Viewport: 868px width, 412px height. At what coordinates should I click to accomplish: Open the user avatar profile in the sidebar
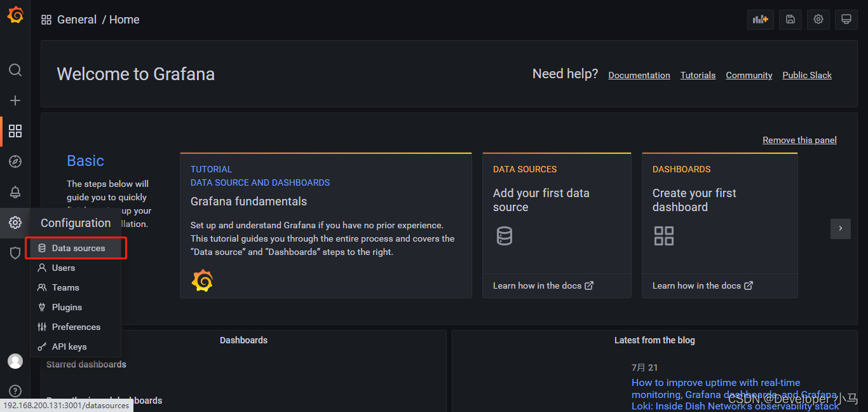click(15, 361)
